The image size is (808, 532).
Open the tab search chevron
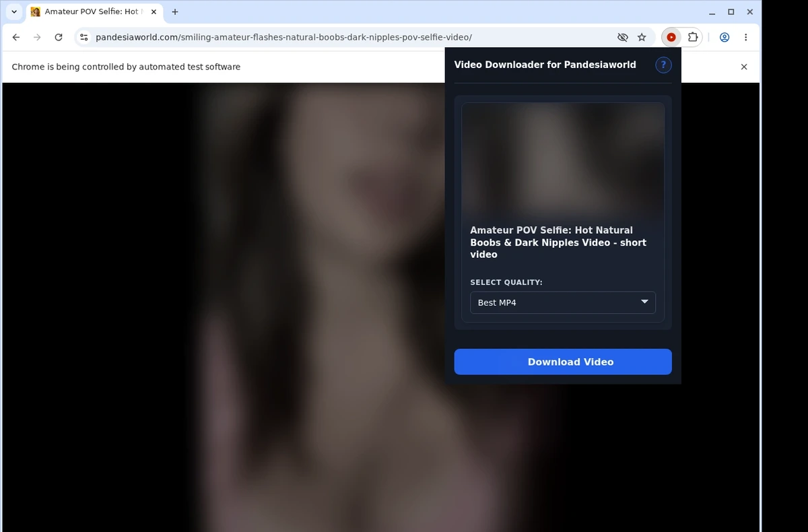click(x=14, y=11)
